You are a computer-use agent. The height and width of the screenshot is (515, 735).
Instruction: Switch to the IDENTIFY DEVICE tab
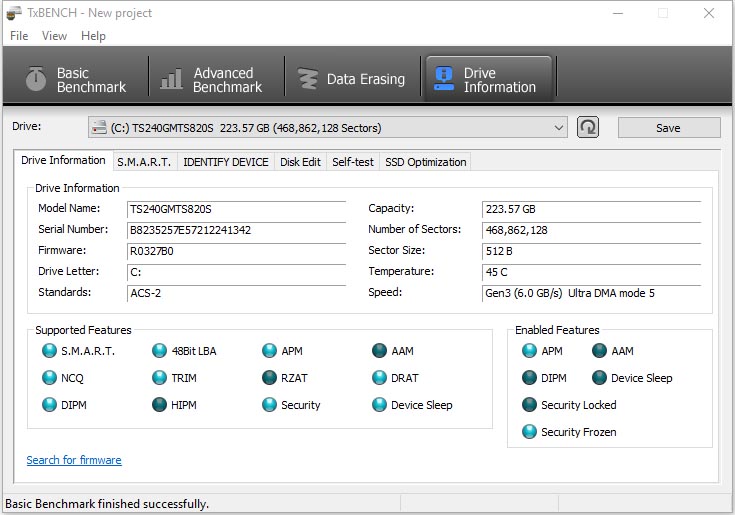[x=226, y=162]
